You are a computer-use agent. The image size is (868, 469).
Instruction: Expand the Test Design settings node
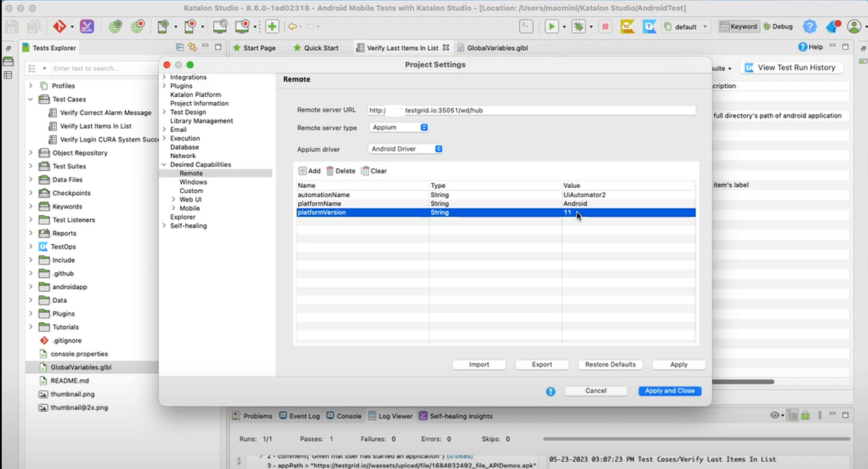(x=164, y=112)
